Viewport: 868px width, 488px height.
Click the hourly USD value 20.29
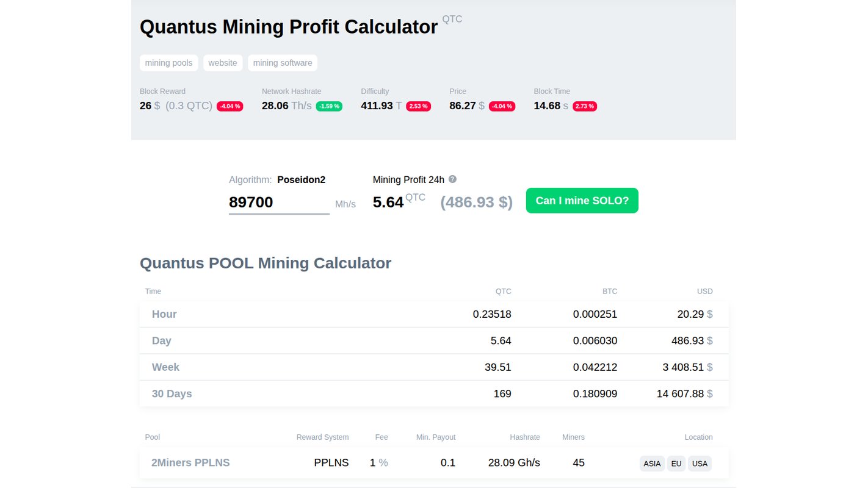(690, 314)
